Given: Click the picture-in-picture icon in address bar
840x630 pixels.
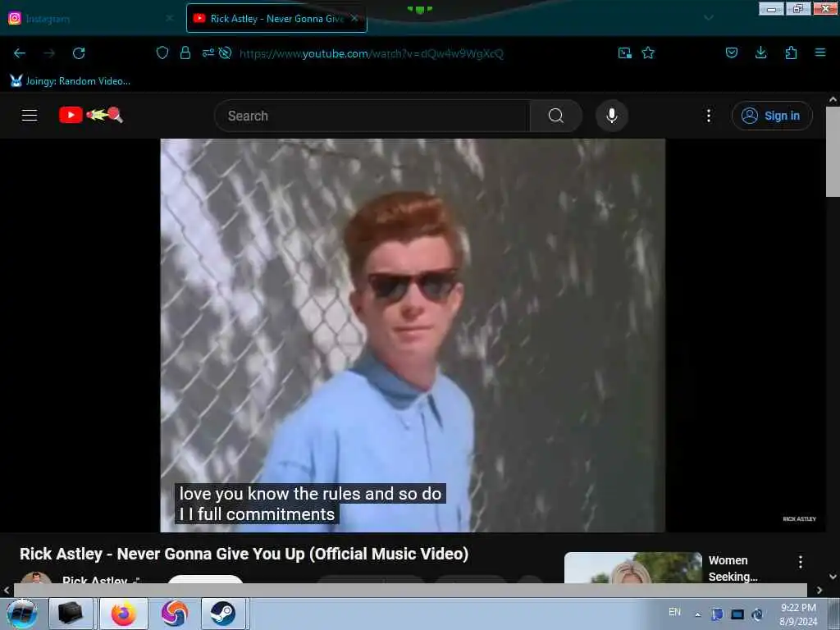Looking at the screenshot, I should tap(624, 52).
